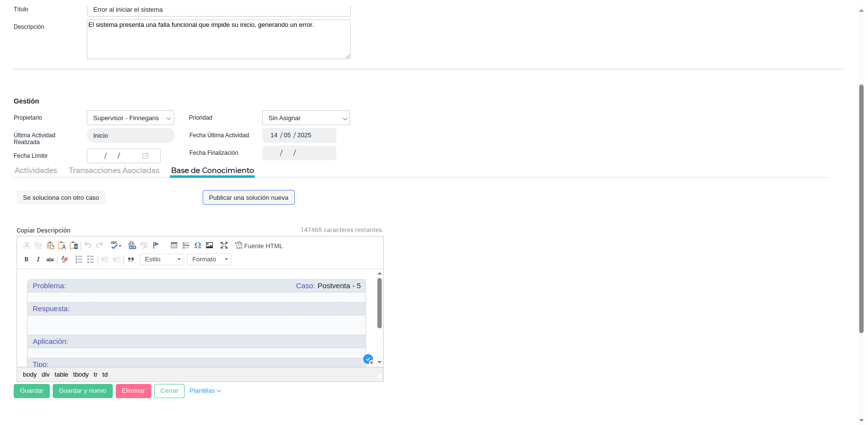Open the Propietario dropdown

click(130, 118)
